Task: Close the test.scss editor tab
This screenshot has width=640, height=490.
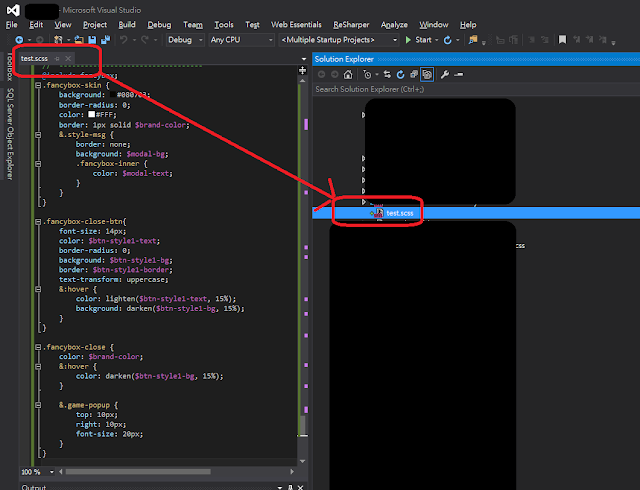Action: pos(68,59)
